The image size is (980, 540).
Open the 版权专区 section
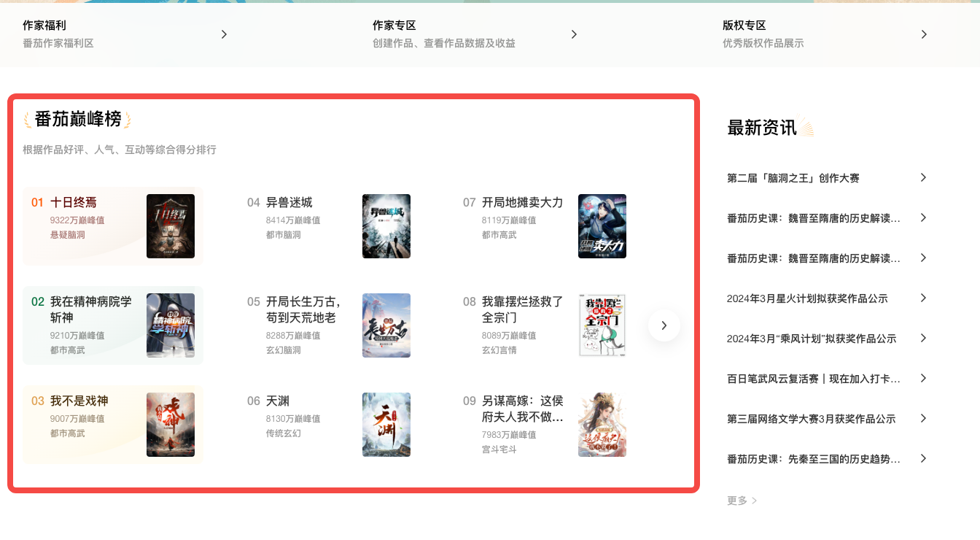click(x=744, y=26)
